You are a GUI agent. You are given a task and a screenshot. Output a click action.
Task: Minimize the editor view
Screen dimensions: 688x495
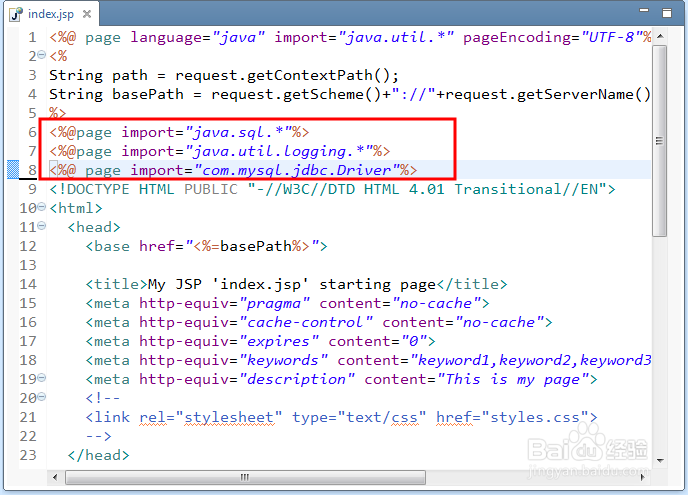(644, 10)
